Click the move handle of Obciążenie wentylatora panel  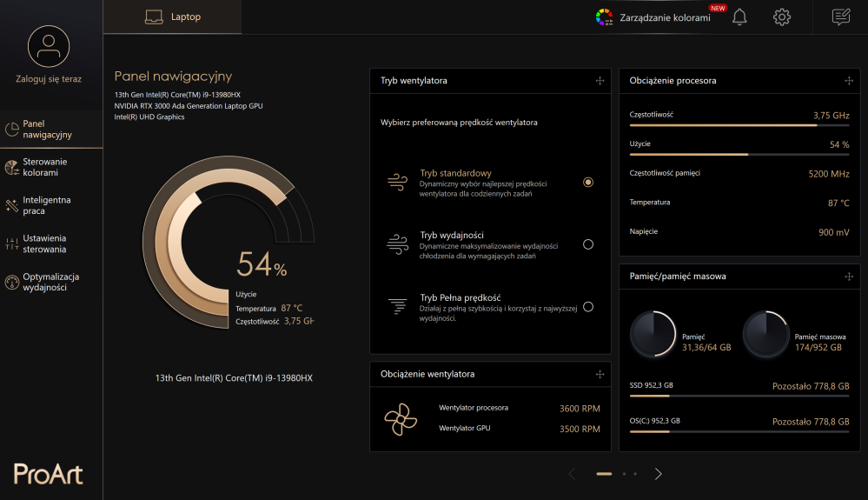600,374
